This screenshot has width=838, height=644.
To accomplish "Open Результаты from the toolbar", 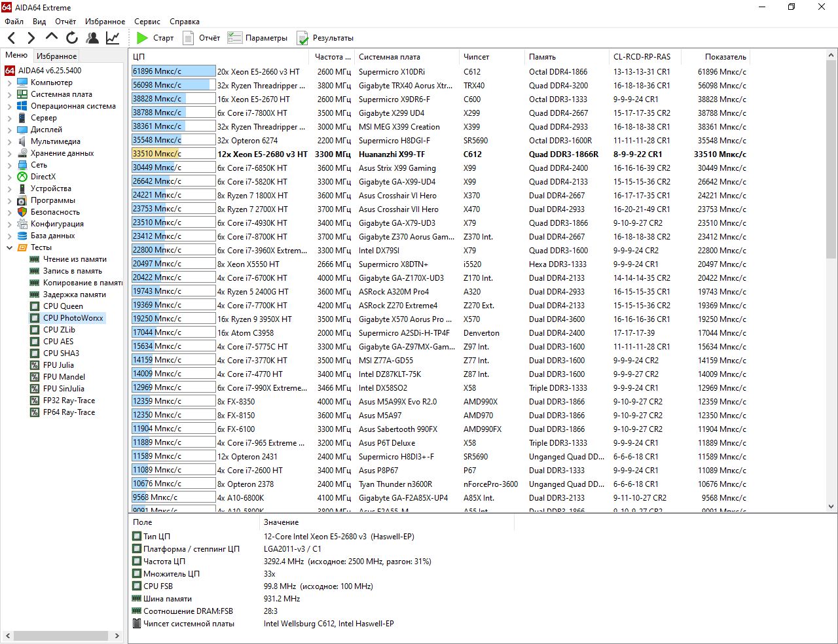I will 325,38.
